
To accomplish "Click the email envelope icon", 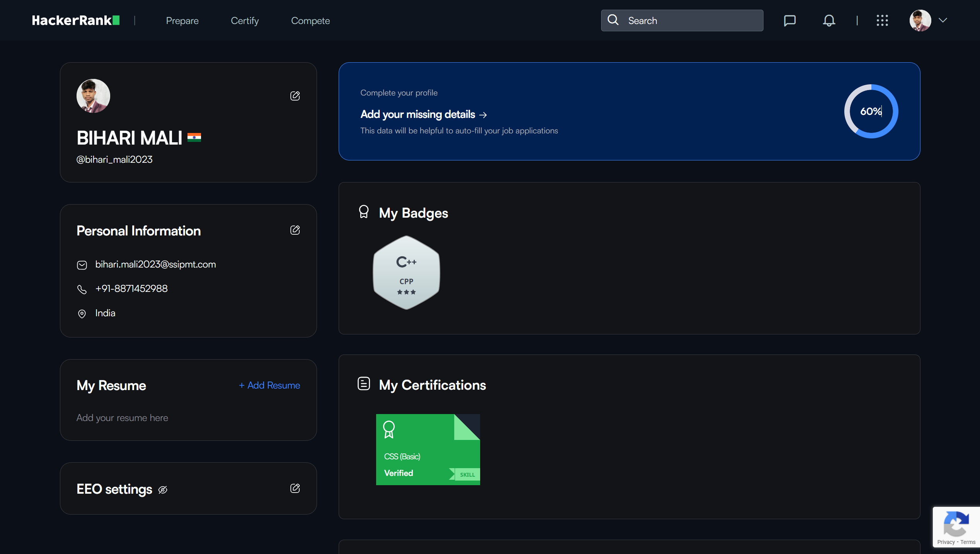I will coord(82,265).
